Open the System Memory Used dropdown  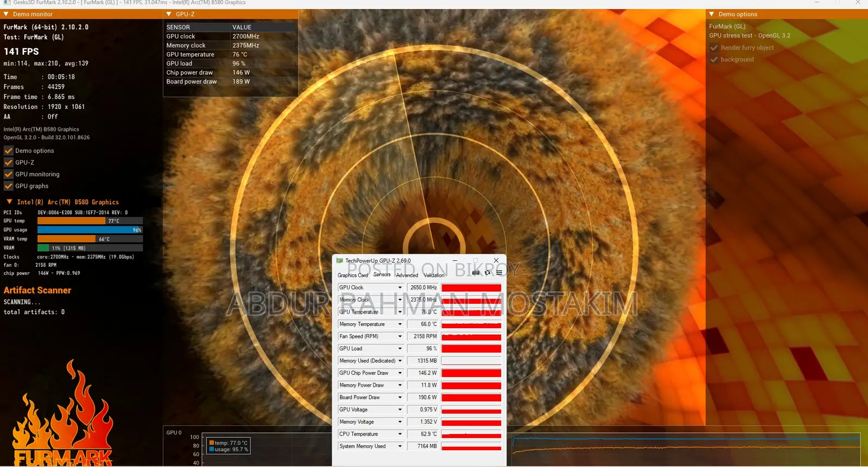[x=400, y=446]
